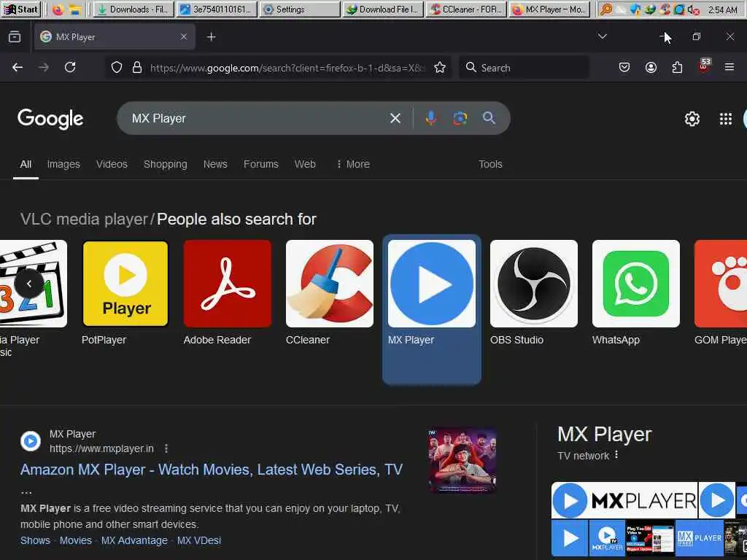
Task: Open the extensions puzzle icon
Action: click(677, 68)
